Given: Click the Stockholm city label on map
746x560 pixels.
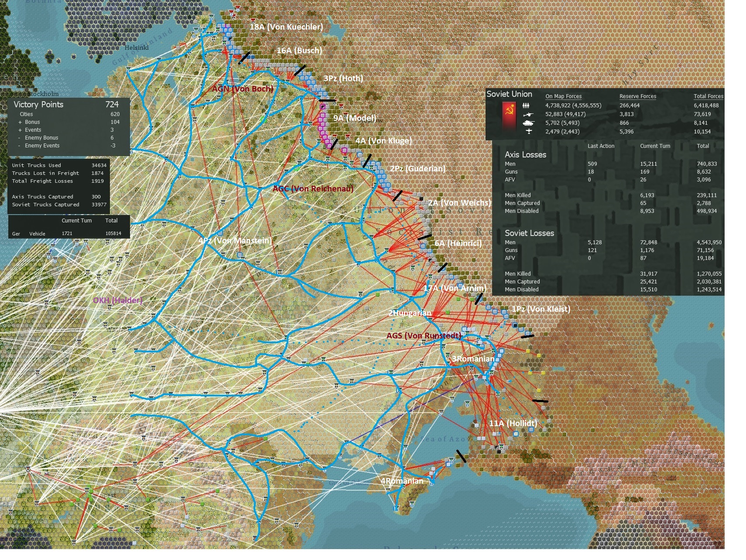Looking at the screenshot, I should coord(44,94).
